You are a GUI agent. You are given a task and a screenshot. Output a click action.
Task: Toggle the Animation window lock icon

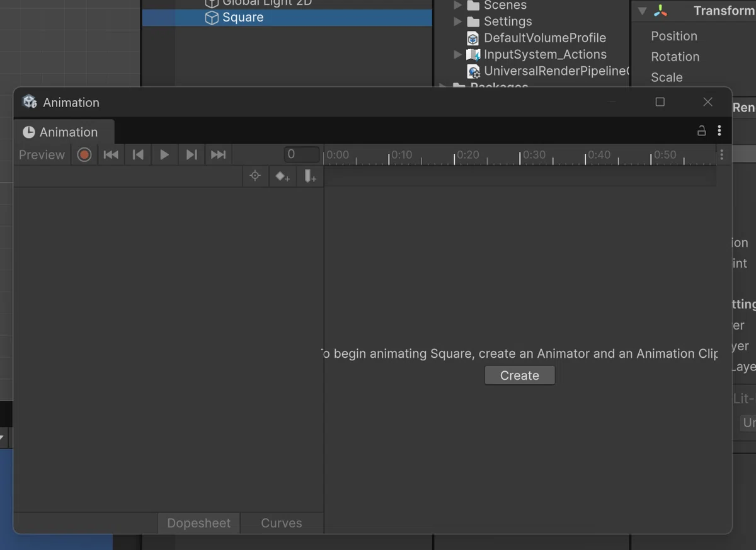[701, 131]
